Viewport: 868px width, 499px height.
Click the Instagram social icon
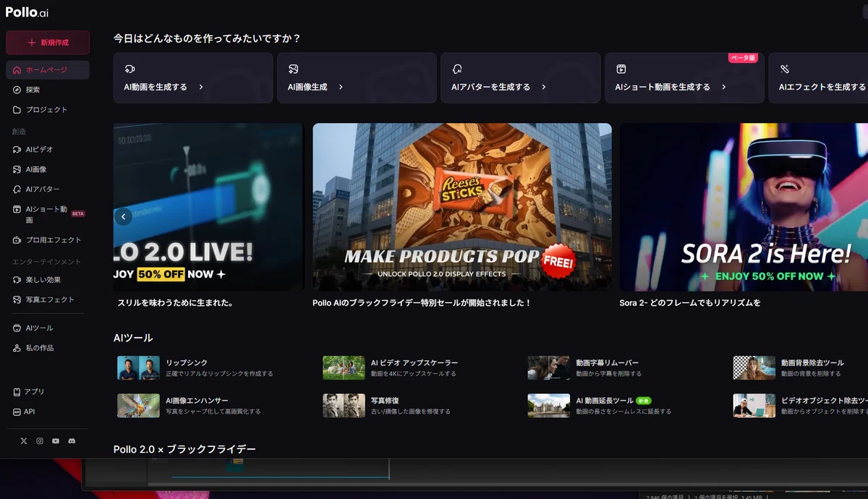(40, 441)
